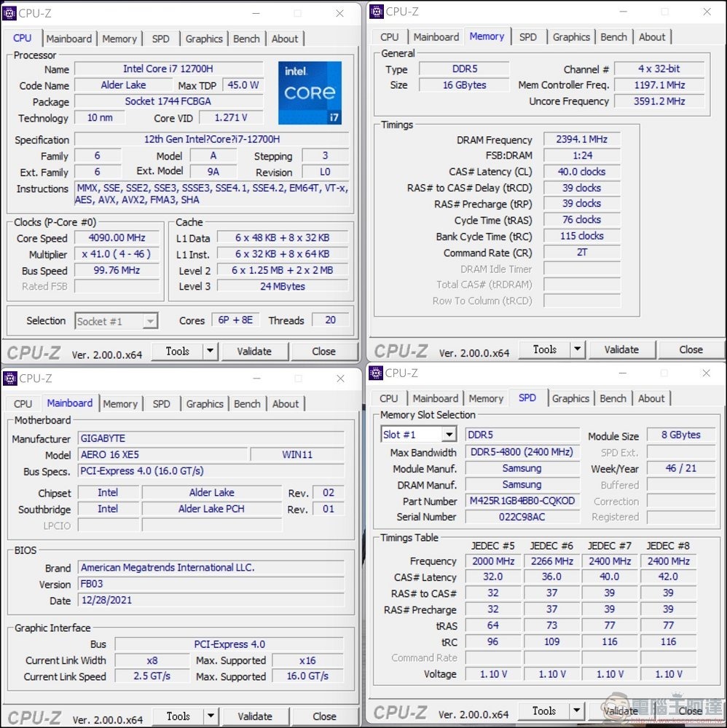Viewport: 727px width, 728px height.
Task: Select the M425R1GB4BB0-CQKOD part number field
Action: [522, 501]
